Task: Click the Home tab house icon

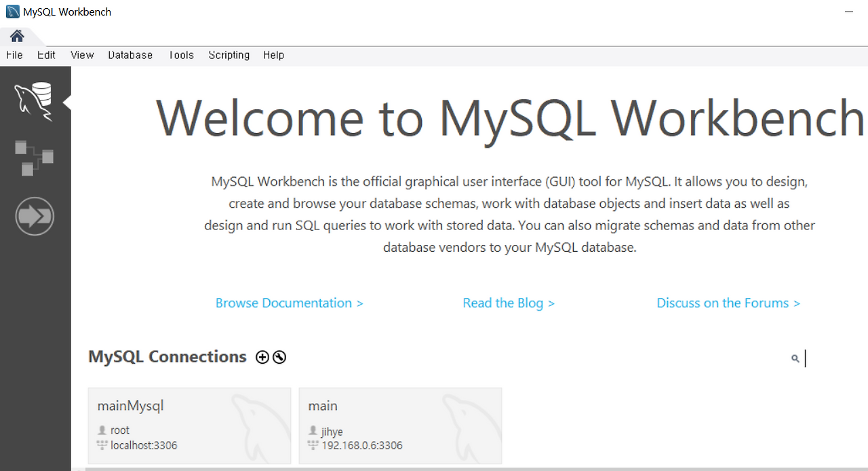Action: [x=16, y=36]
